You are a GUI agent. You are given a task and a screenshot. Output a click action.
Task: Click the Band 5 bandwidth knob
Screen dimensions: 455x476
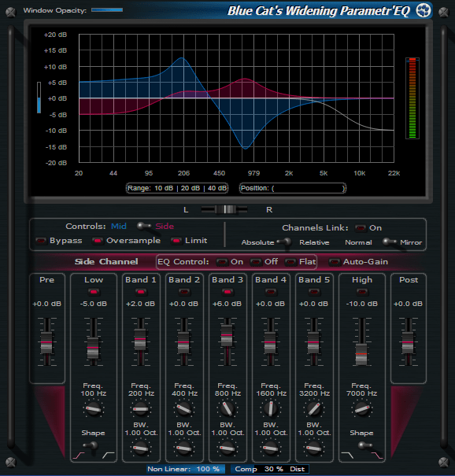(x=314, y=448)
